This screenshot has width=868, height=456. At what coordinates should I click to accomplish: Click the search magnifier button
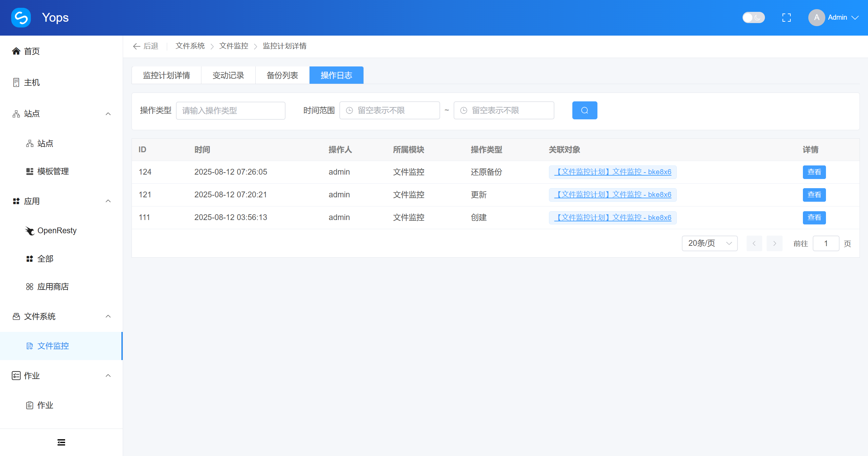tap(585, 111)
